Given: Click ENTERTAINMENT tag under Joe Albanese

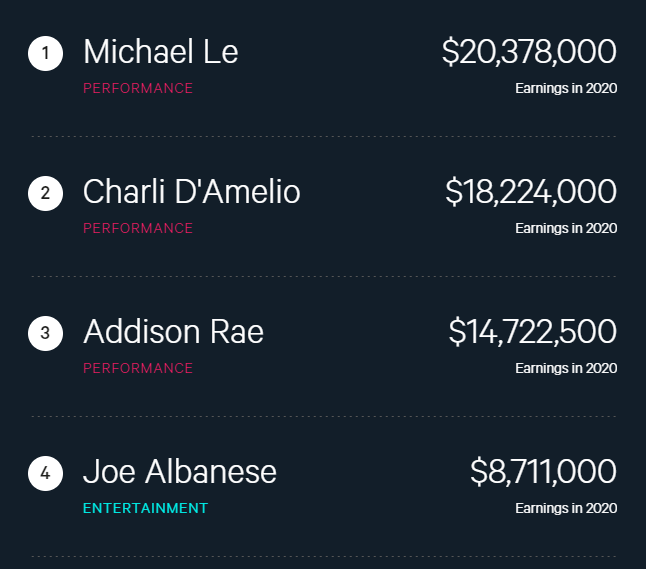Looking at the screenshot, I should pyautogui.click(x=145, y=508).
